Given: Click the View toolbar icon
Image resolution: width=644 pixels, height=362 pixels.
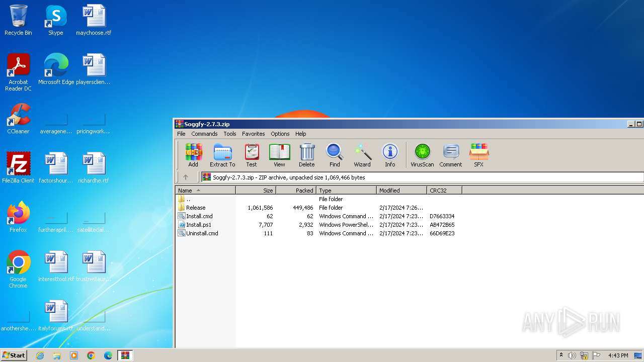Looking at the screenshot, I should pyautogui.click(x=279, y=155).
